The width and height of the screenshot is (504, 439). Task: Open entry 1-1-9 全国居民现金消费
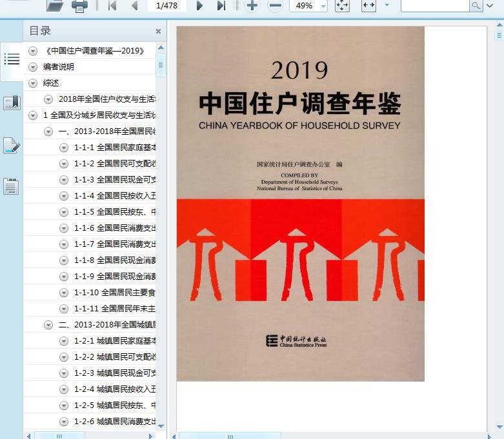115,276
